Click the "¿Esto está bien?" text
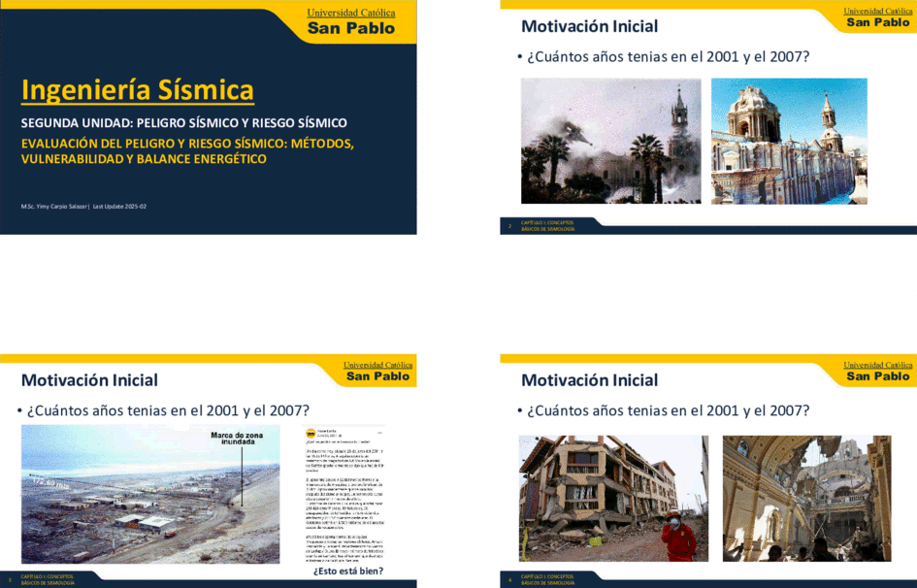 tap(348, 572)
